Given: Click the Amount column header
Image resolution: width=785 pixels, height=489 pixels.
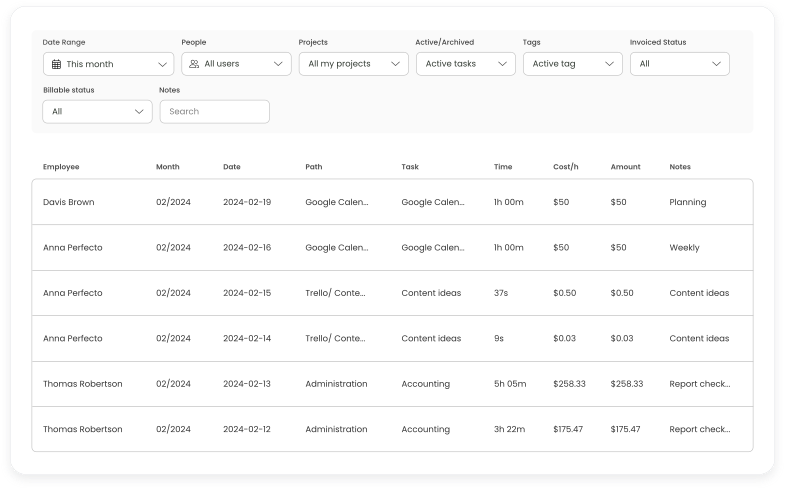Looking at the screenshot, I should [x=625, y=167].
